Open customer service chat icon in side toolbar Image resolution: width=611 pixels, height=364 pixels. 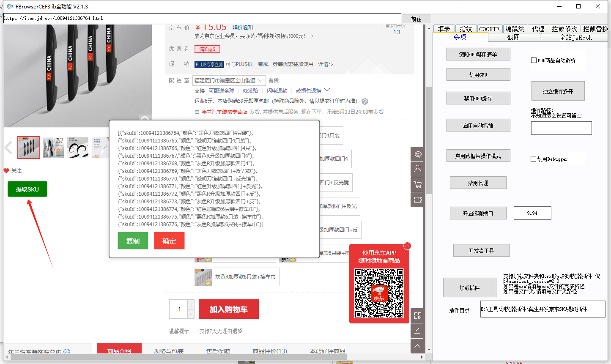click(x=418, y=154)
